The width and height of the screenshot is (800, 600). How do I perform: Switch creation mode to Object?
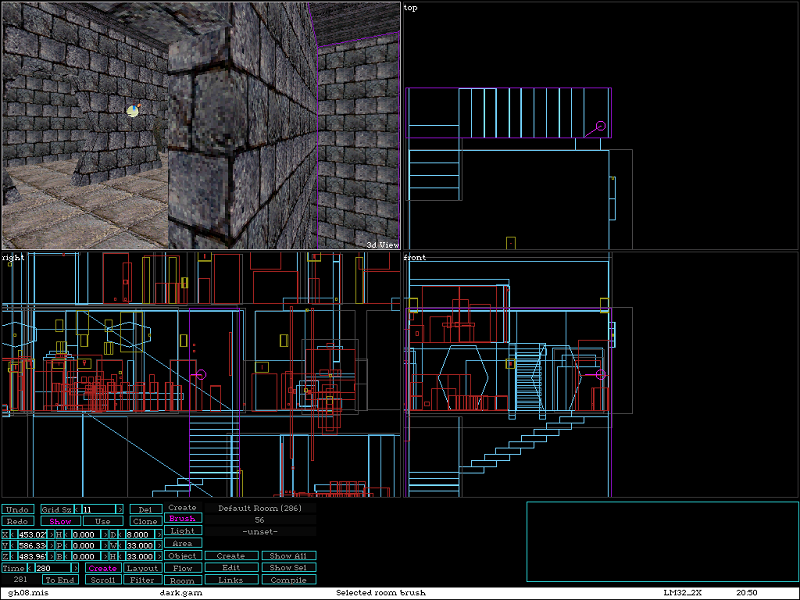pyautogui.click(x=182, y=556)
